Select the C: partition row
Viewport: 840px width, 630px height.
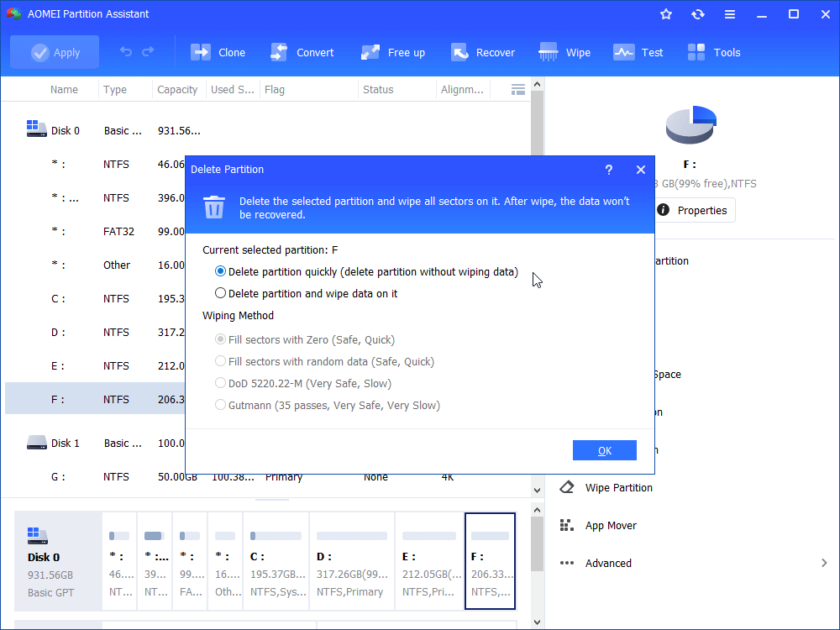95,298
